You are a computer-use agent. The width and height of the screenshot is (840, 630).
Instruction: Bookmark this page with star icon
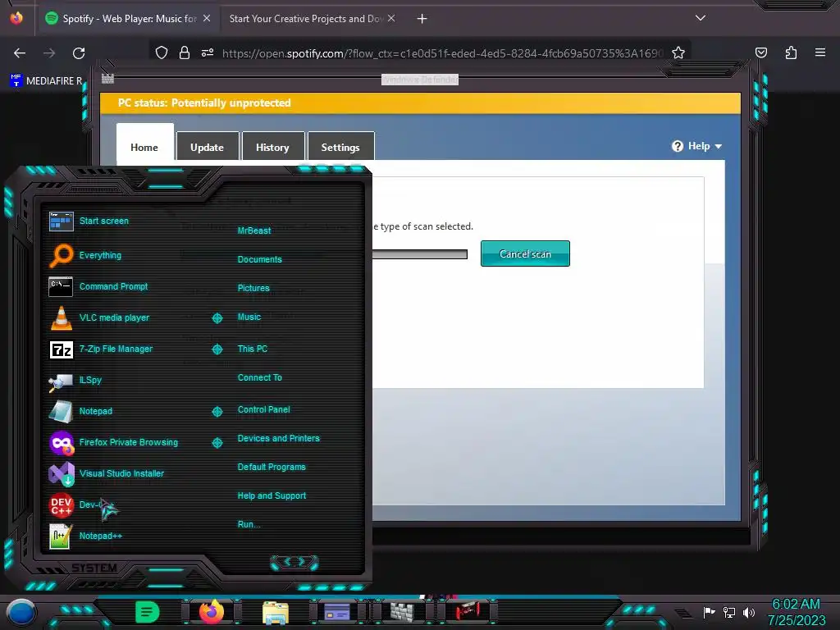pos(678,52)
